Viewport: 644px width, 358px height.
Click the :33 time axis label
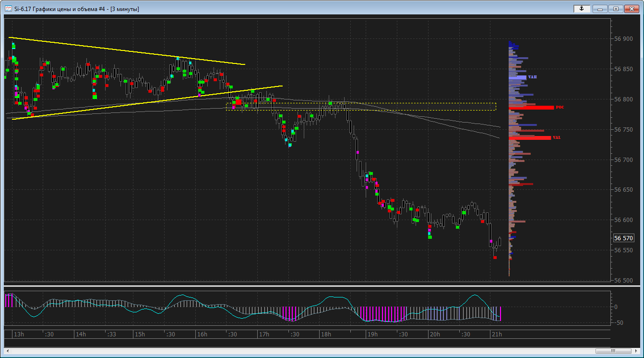pos(111,334)
